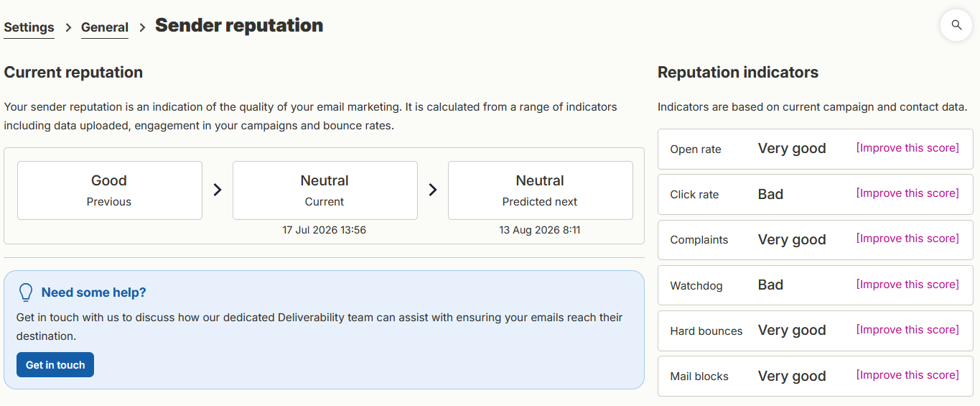Click the Get in touch button
Image resolution: width=980 pixels, height=406 pixels.
[x=55, y=365]
